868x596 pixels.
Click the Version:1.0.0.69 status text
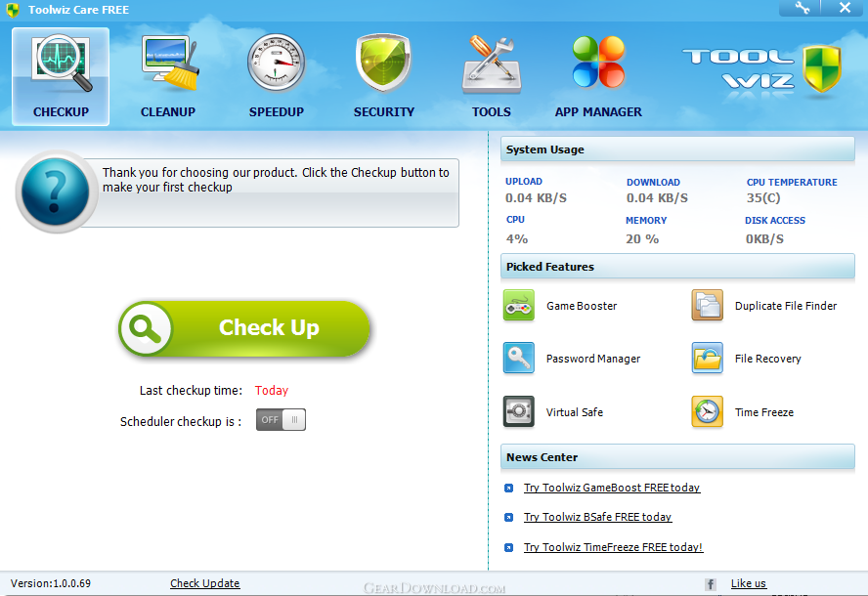tap(51, 583)
